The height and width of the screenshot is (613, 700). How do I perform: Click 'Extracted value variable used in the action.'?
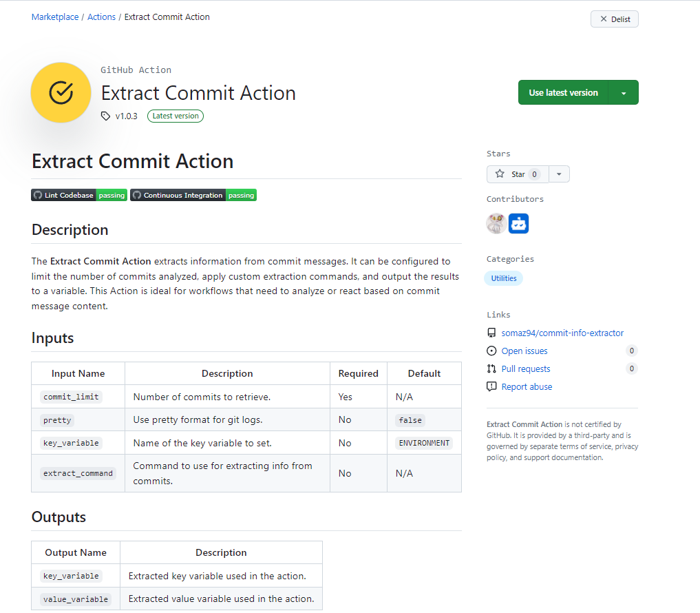click(x=222, y=599)
